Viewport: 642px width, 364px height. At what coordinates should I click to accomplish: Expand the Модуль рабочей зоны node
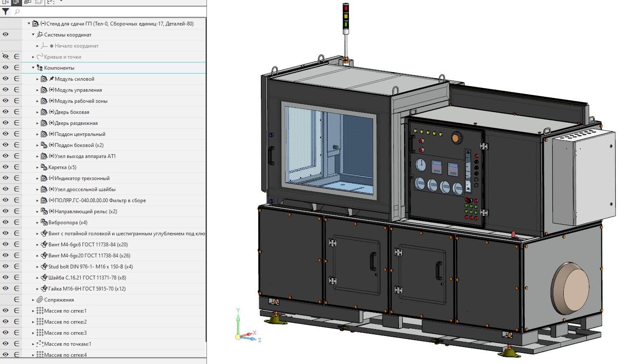point(37,101)
